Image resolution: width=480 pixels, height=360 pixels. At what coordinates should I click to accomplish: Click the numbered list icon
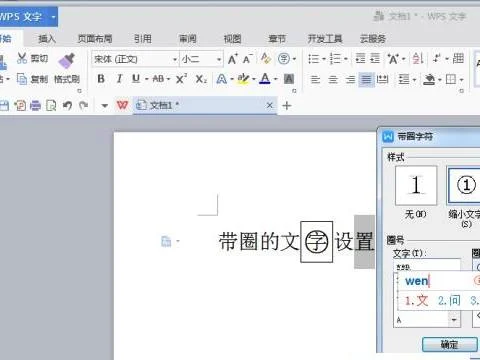tap(335, 59)
